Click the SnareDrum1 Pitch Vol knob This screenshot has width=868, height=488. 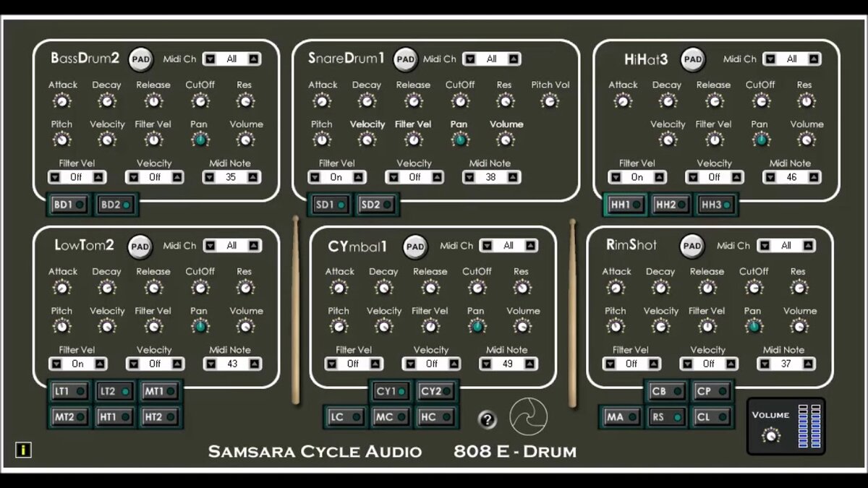tap(550, 100)
